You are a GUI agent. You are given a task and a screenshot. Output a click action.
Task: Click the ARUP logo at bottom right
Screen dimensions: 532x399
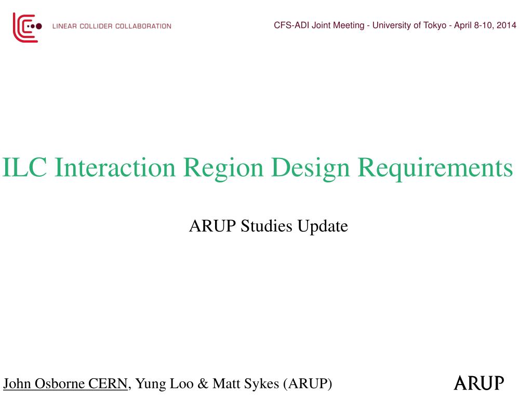pos(478,383)
